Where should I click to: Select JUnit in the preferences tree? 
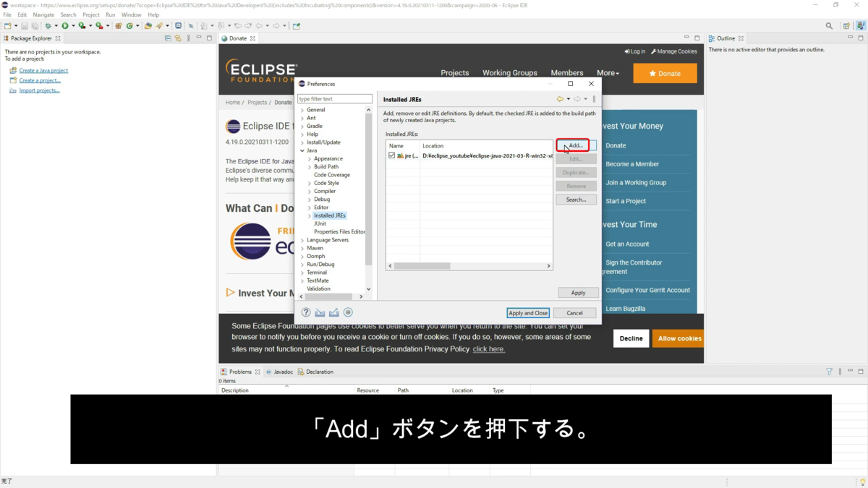coord(320,223)
